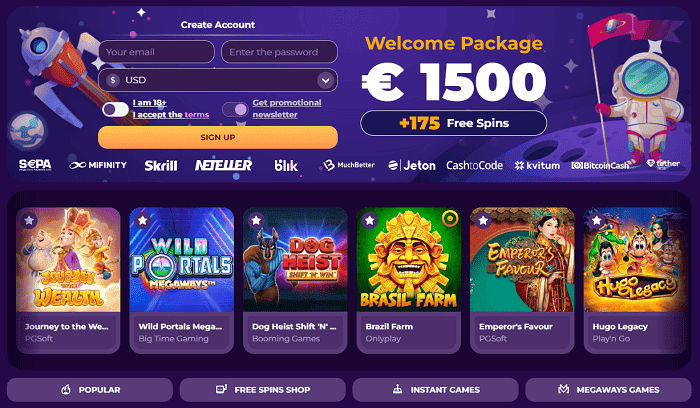Click the Hugo Legacy favorite star
The width and height of the screenshot is (700, 408).
coord(596,220)
